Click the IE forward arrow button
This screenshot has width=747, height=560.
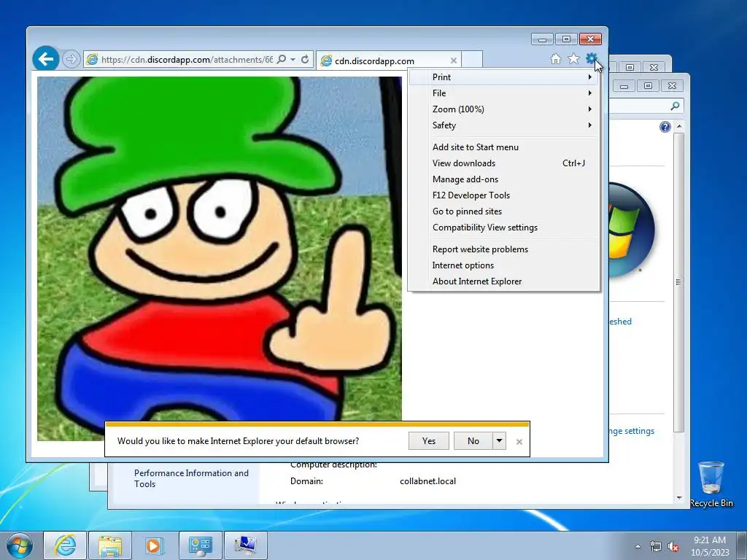tap(71, 59)
